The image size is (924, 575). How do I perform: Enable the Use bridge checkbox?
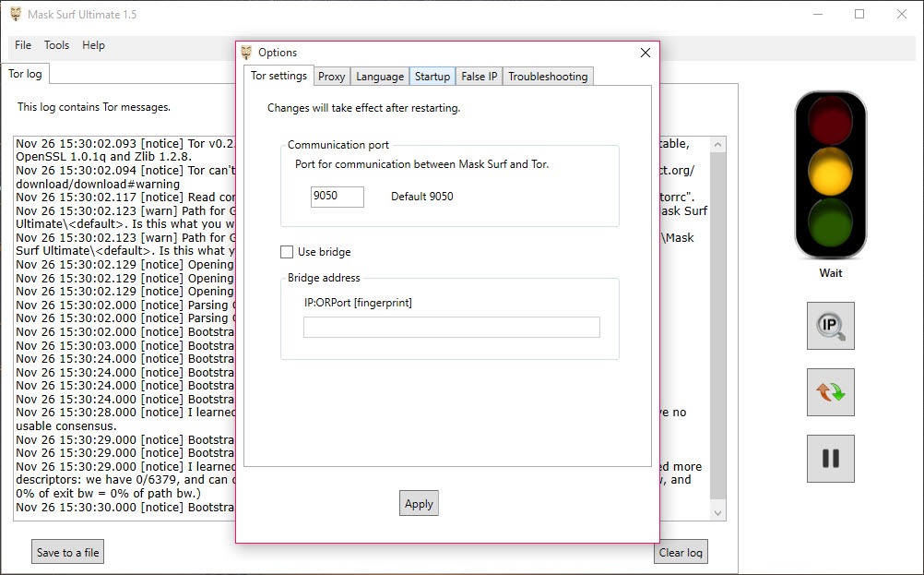287,252
